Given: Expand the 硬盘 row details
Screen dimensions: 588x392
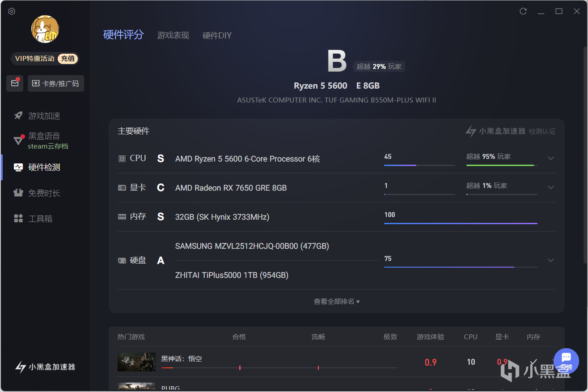Looking at the screenshot, I should pyautogui.click(x=551, y=260).
